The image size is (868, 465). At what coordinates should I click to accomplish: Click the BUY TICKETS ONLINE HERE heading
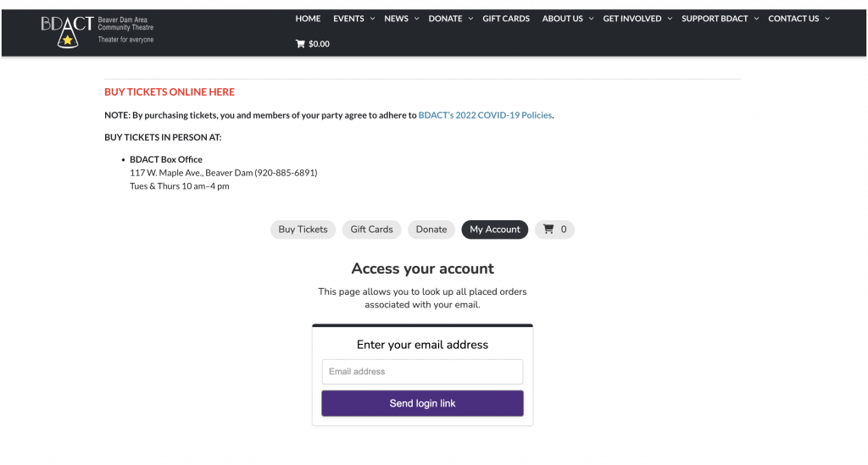(x=170, y=91)
